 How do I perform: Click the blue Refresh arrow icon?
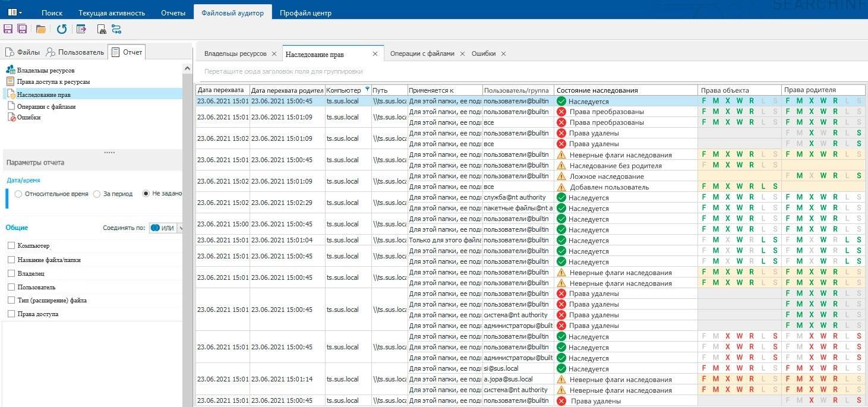tap(62, 29)
